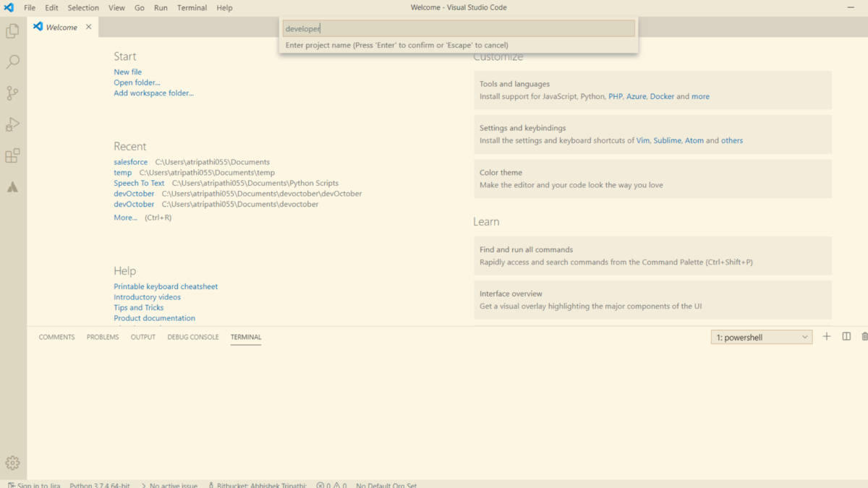The image size is (868, 488).
Task: Open the View menu
Action: pos(116,7)
